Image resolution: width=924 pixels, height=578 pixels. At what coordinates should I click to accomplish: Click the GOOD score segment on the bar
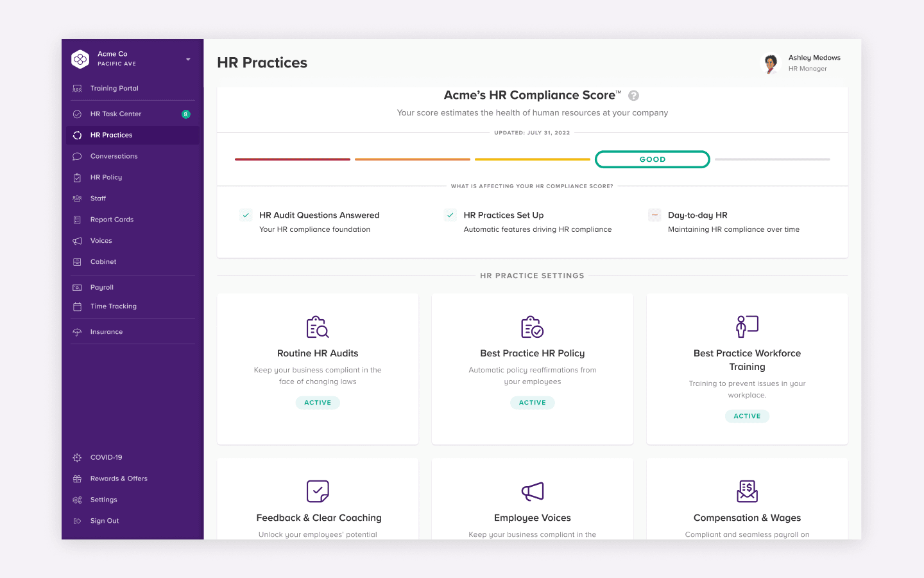click(652, 159)
